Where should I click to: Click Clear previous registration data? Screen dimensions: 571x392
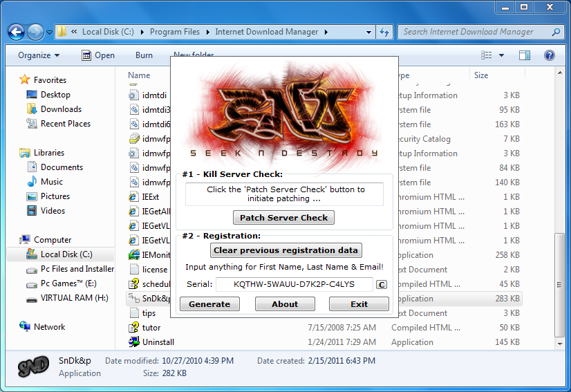coord(286,250)
